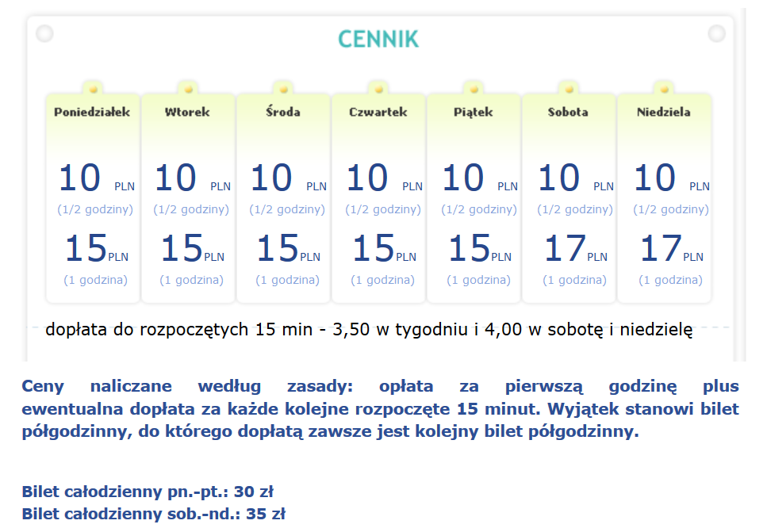Click the 17 PLN price under Sobota
The image size is (767, 532).
pyautogui.click(x=575, y=249)
